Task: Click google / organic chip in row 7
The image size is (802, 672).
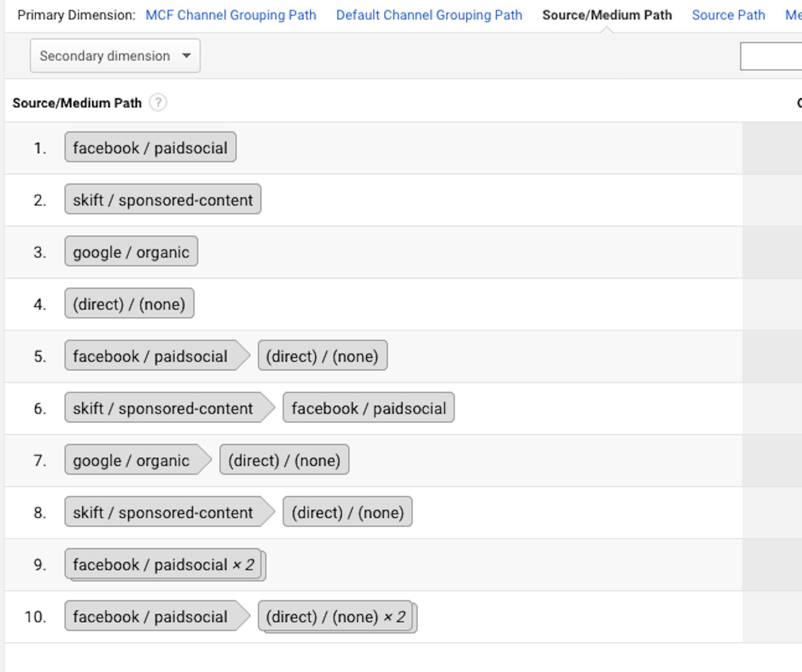Action: tap(138, 460)
